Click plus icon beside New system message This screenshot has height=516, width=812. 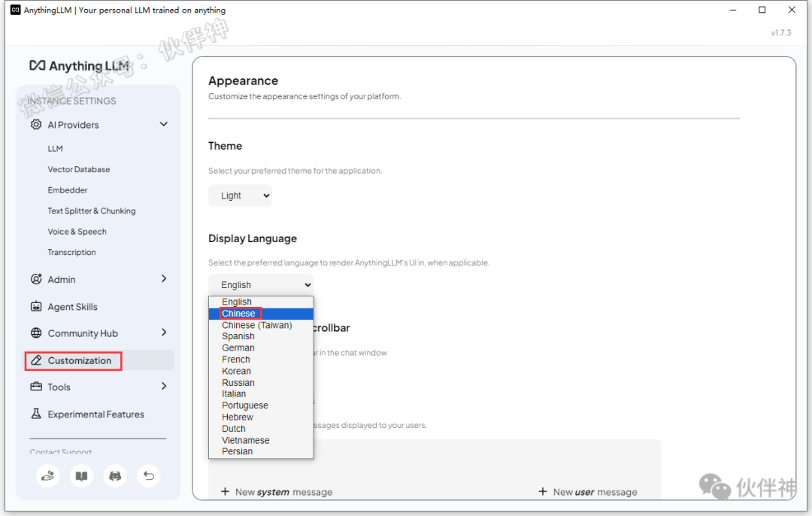tap(225, 491)
